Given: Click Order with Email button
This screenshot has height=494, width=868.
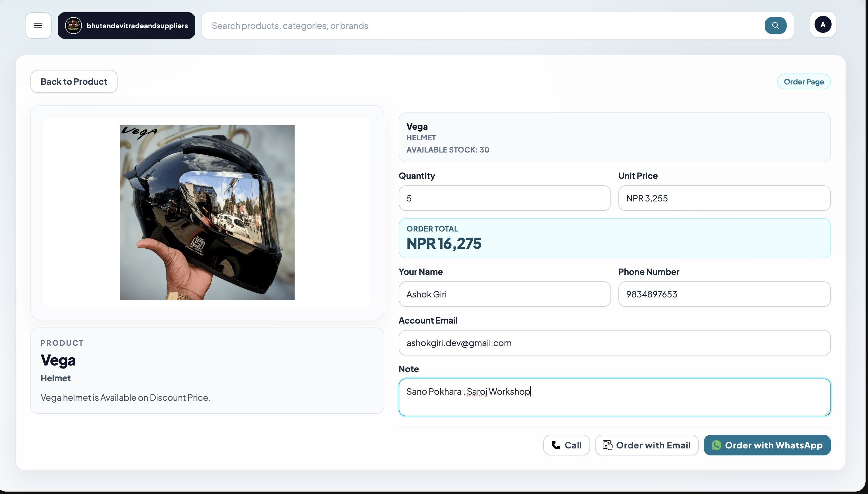Looking at the screenshot, I should coord(647,445).
